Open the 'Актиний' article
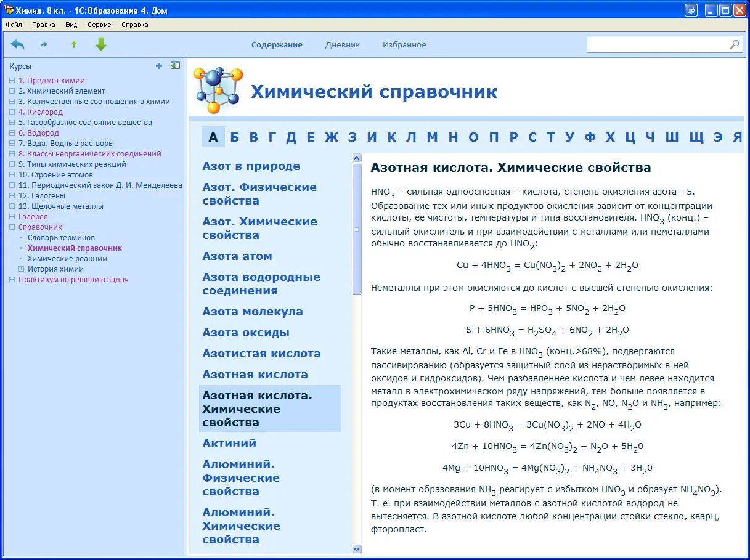Viewport: 750px width, 560px height. point(229,444)
